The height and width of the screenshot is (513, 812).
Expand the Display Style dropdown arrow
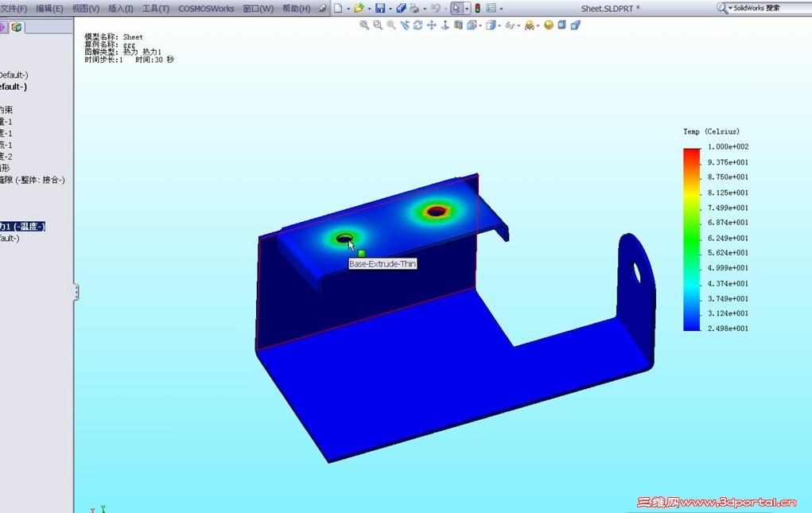499,25
